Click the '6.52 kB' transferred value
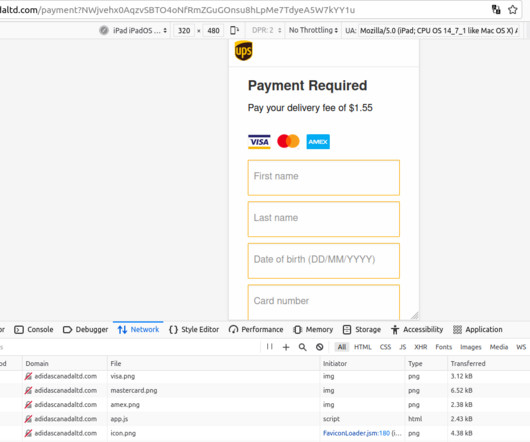The image size is (530, 442). click(x=461, y=390)
